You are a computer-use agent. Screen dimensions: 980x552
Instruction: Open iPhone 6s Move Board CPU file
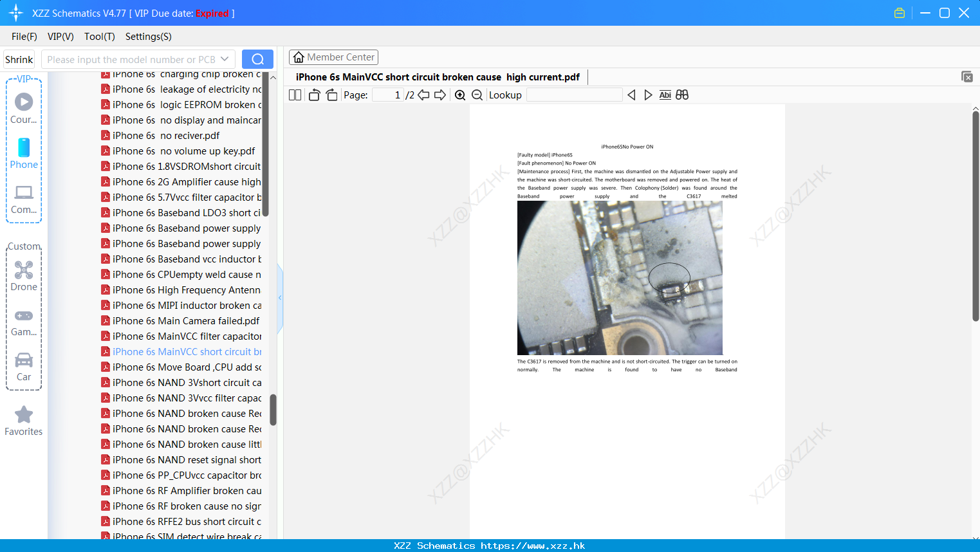click(181, 367)
